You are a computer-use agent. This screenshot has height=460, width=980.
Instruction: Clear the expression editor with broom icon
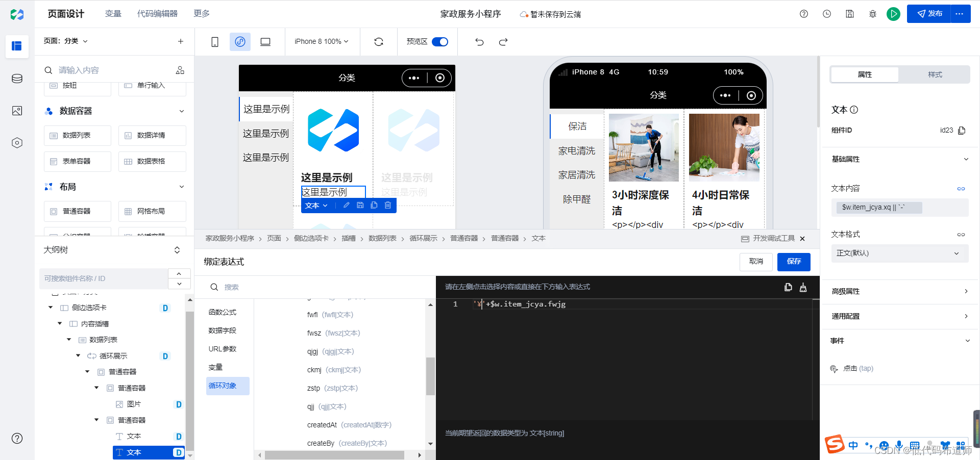[803, 287]
